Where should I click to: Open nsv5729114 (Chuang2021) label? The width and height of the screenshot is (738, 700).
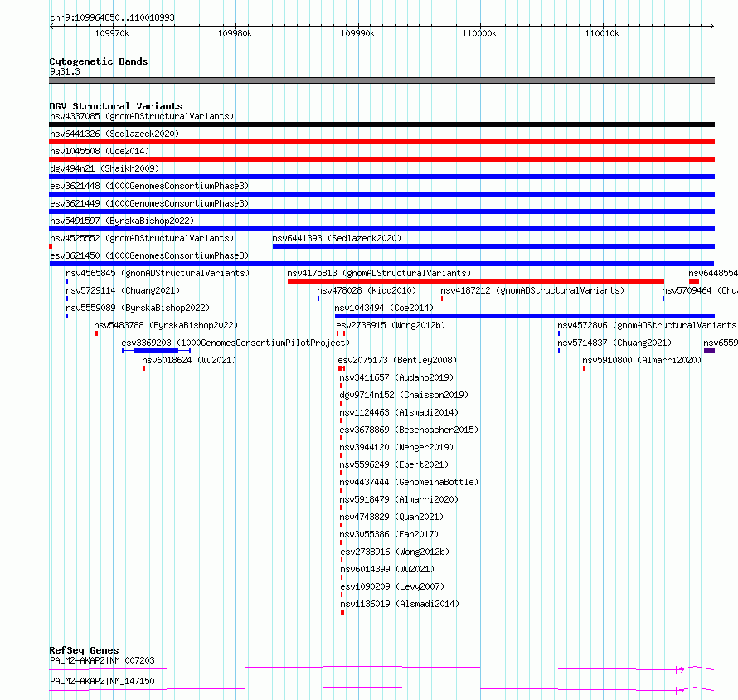(123, 290)
